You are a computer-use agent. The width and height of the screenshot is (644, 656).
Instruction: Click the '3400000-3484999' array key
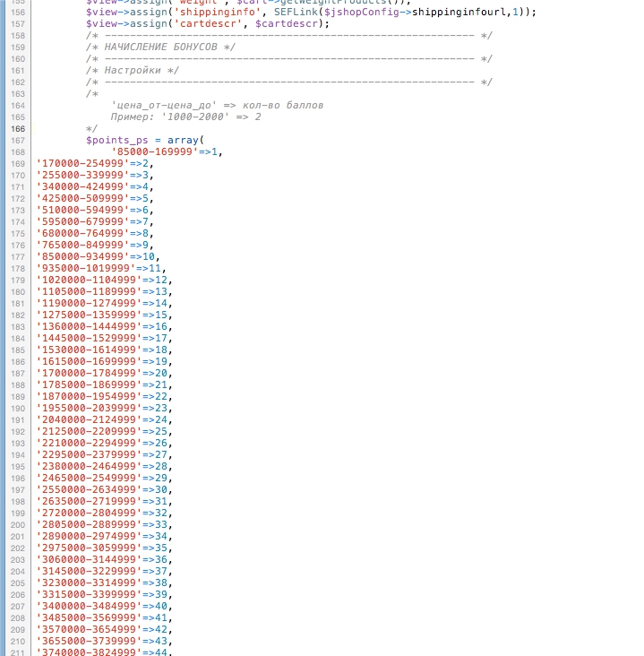coord(87,606)
